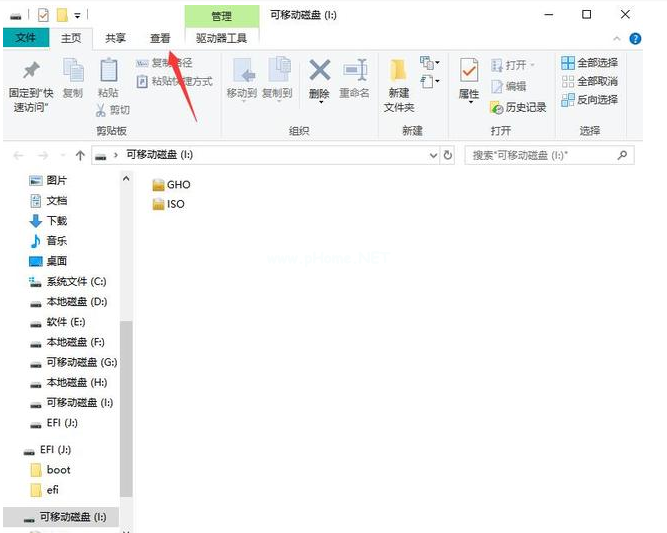Image resolution: width=667 pixels, height=533 pixels.
Task: Open 属性 properties icon in ribbon
Action: tap(468, 72)
